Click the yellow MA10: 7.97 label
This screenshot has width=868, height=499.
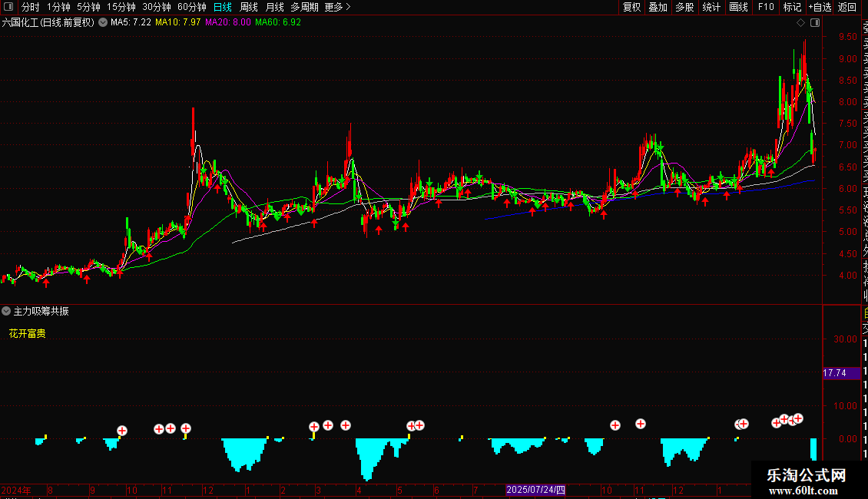point(177,22)
